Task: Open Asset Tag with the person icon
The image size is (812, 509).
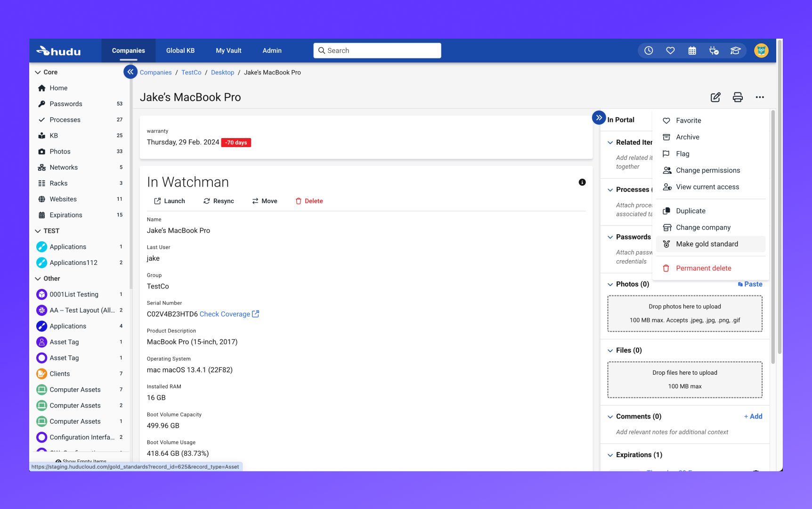Action: (80, 342)
